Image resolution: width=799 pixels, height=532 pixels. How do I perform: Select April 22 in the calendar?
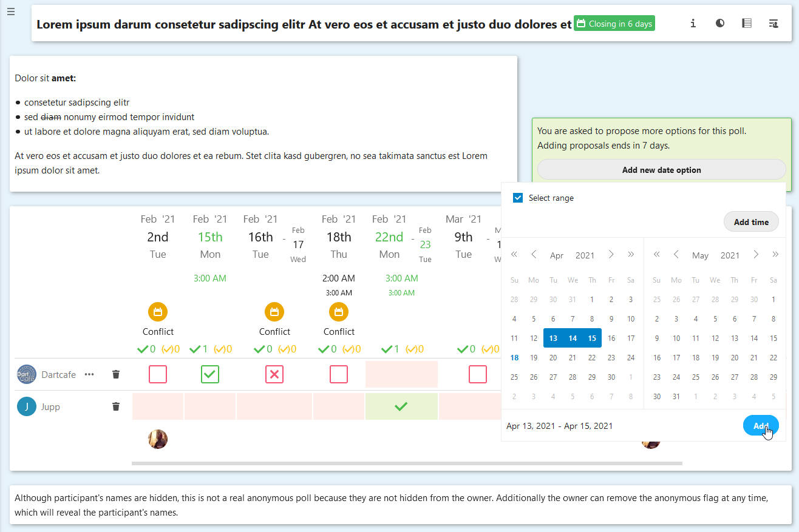(x=592, y=358)
